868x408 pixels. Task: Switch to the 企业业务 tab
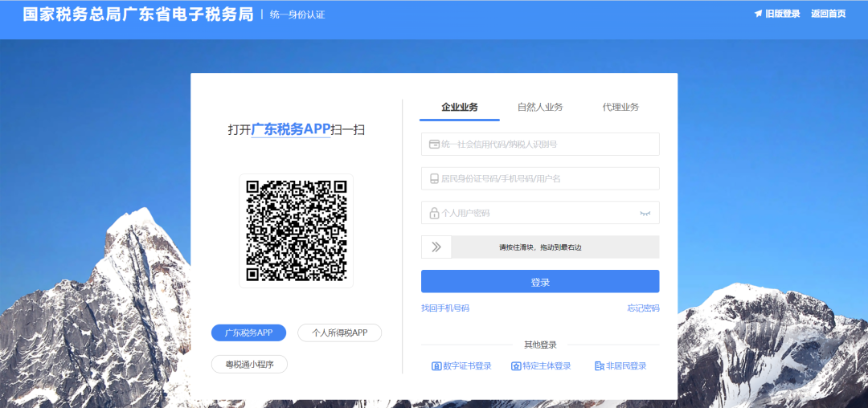pyautogui.click(x=460, y=108)
